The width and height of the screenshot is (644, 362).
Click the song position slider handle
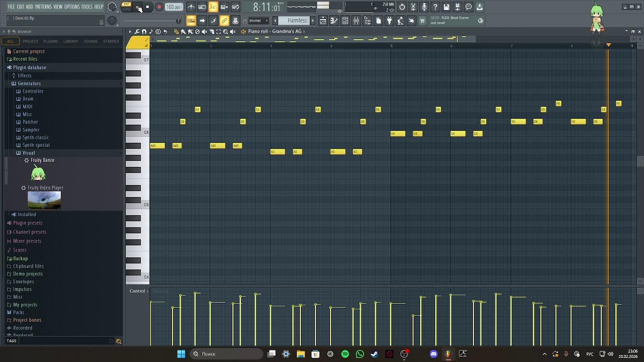point(178,21)
